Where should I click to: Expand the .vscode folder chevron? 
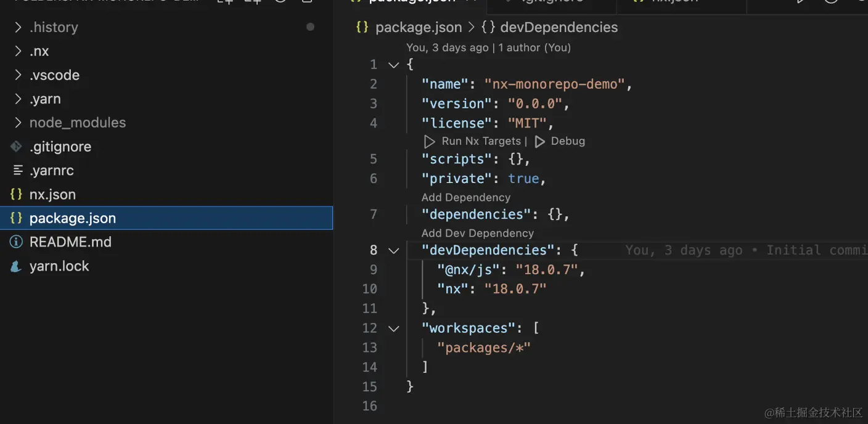coord(18,75)
